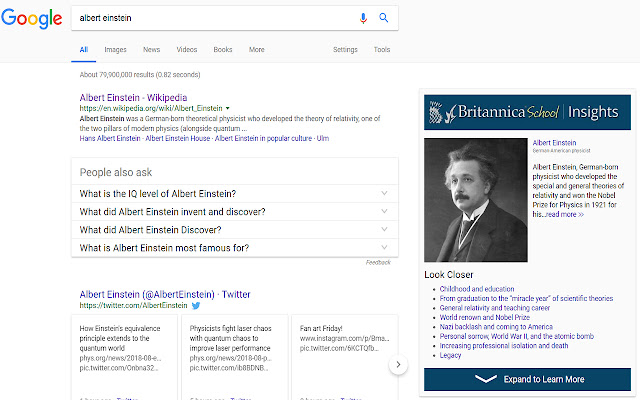The width and height of the screenshot is (640, 400).
Task: Switch to the News tab
Action: [151, 49]
